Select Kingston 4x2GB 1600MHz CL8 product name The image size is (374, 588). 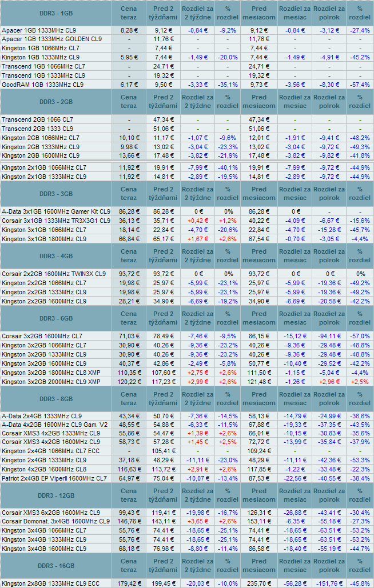44,470
